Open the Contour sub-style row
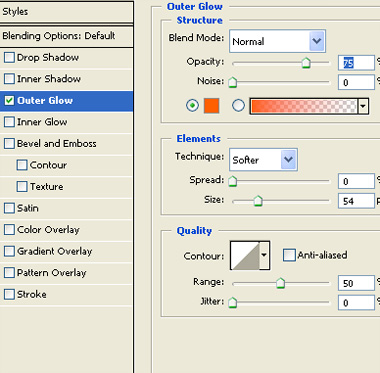Screen dimensions: 380x373 [67, 165]
